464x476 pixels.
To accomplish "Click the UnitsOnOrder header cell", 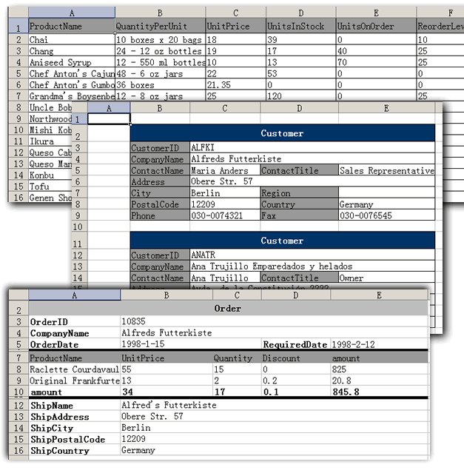I will (x=376, y=26).
